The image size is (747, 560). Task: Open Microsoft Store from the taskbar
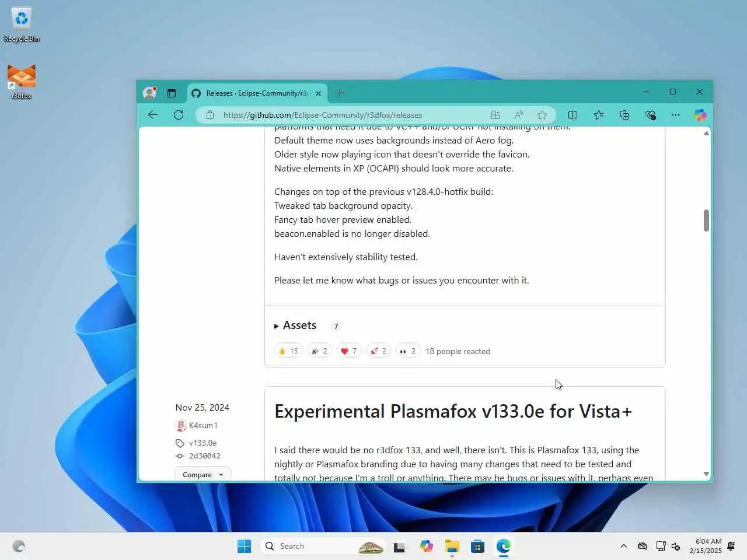point(478,546)
